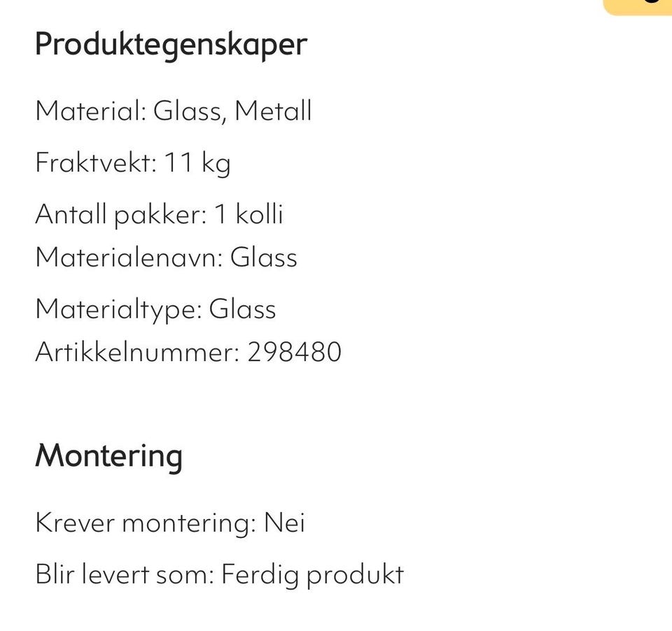The height and width of the screenshot is (631, 672).
Task: Click the Materialtype: Glass line
Action: point(155,309)
